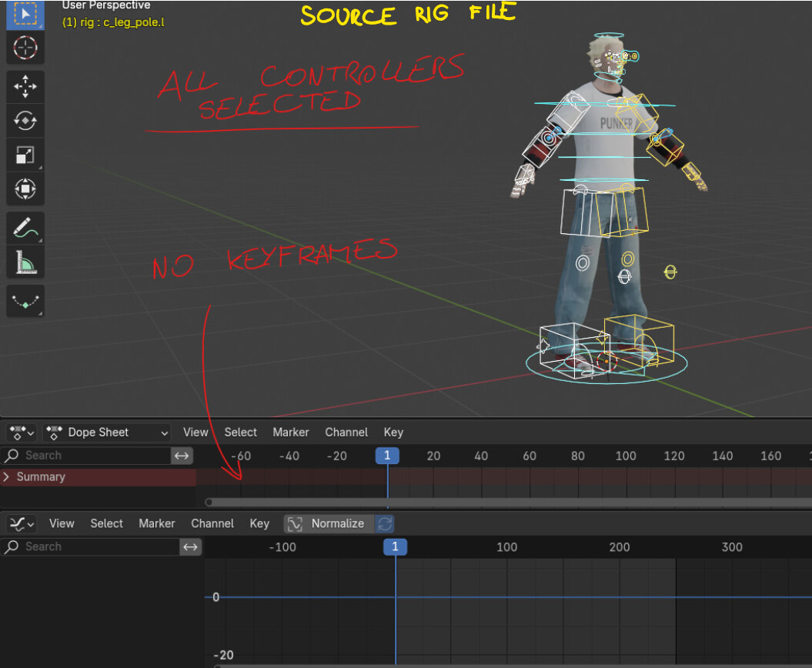Toggle Auto Normalization refresh icon

click(385, 523)
